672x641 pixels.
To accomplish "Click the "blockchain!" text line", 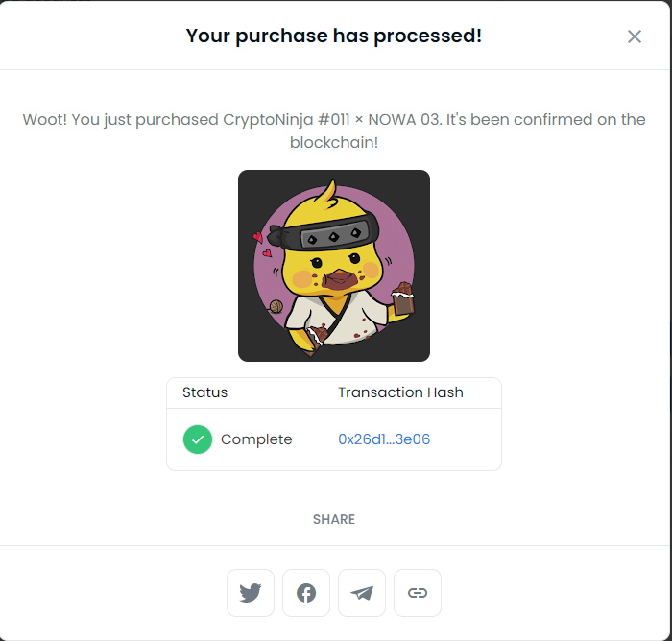I will 334,143.
